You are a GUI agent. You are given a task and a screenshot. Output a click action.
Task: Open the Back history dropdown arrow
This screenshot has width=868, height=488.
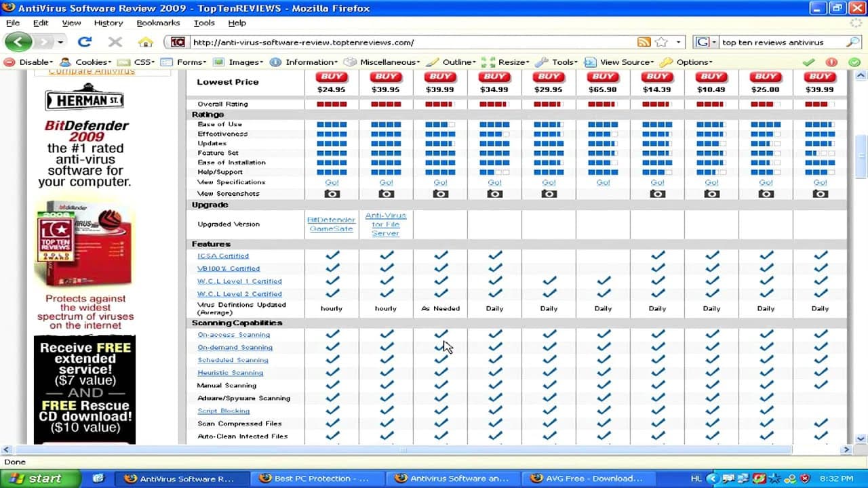click(60, 42)
